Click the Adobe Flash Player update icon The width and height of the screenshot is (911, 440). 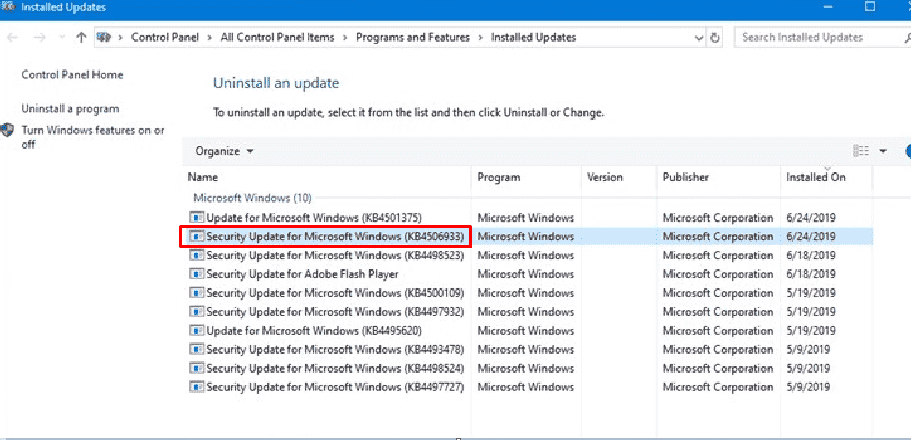[x=198, y=274]
